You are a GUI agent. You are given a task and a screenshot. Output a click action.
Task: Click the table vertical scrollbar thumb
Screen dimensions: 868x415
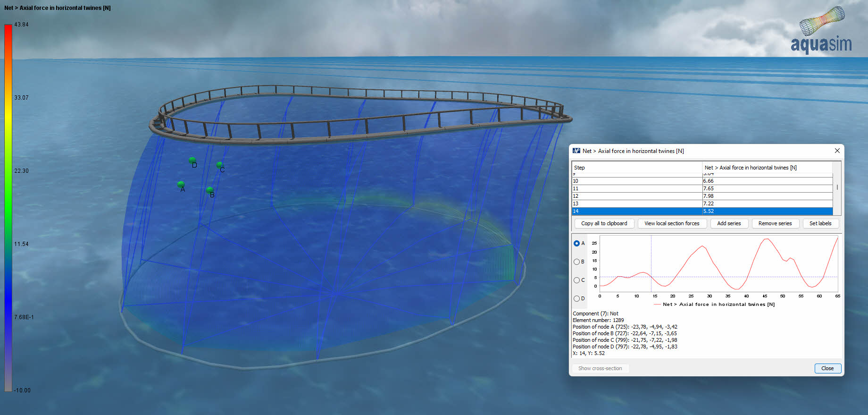(x=837, y=187)
